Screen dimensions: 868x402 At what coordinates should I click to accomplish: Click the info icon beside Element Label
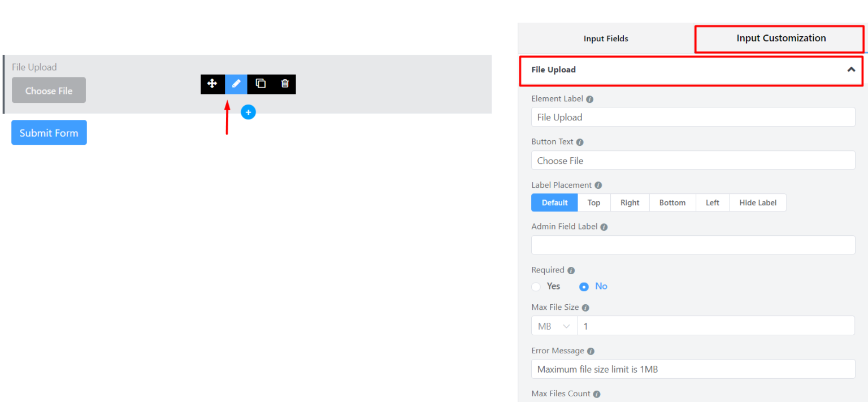pos(590,98)
